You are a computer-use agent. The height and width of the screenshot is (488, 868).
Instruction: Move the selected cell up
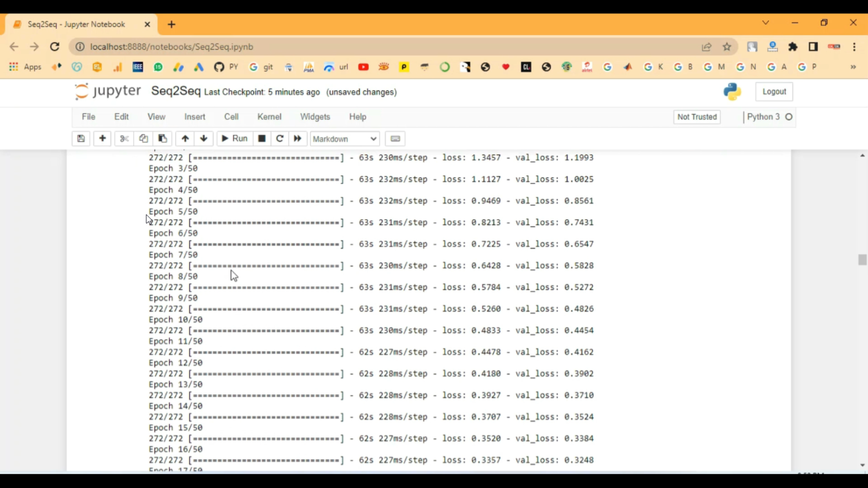coord(185,139)
